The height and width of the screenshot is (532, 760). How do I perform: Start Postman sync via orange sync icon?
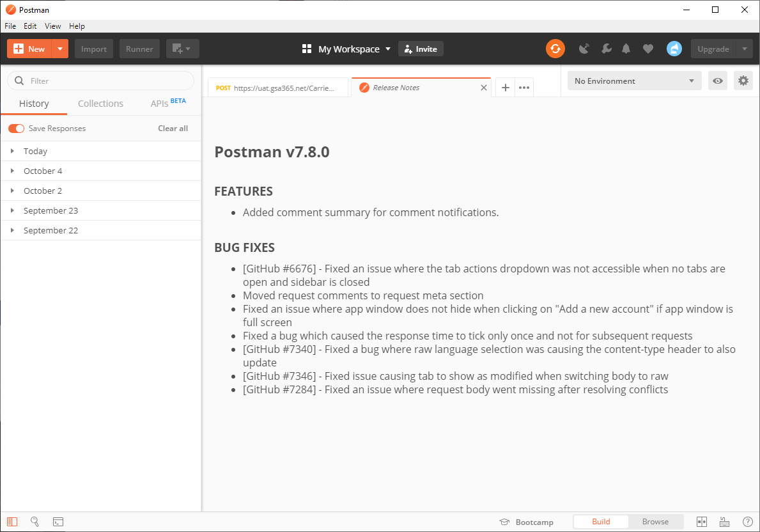pos(555,48)
